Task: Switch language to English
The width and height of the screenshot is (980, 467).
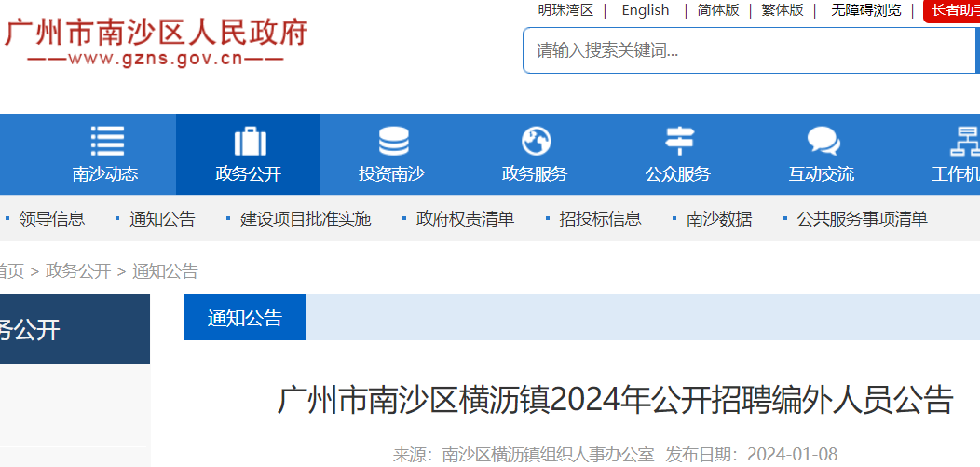Action: click(646, 10)
